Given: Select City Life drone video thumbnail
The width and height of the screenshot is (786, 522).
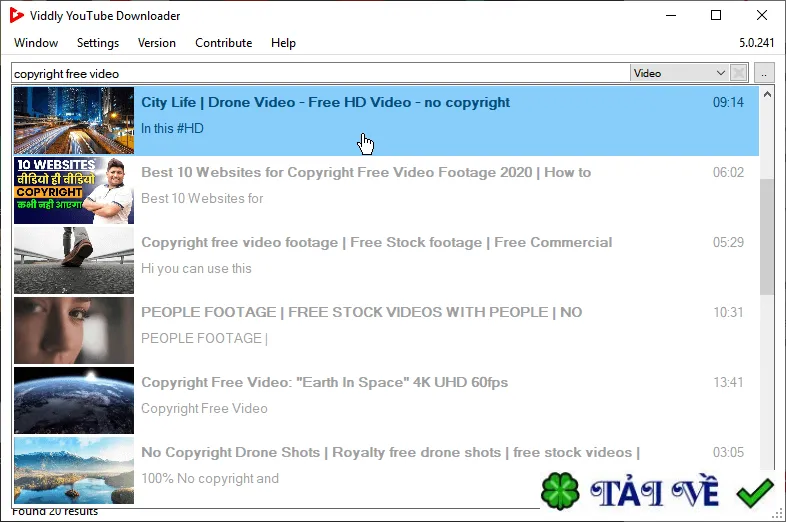Looking at the screenshot, I should [74, 120].
